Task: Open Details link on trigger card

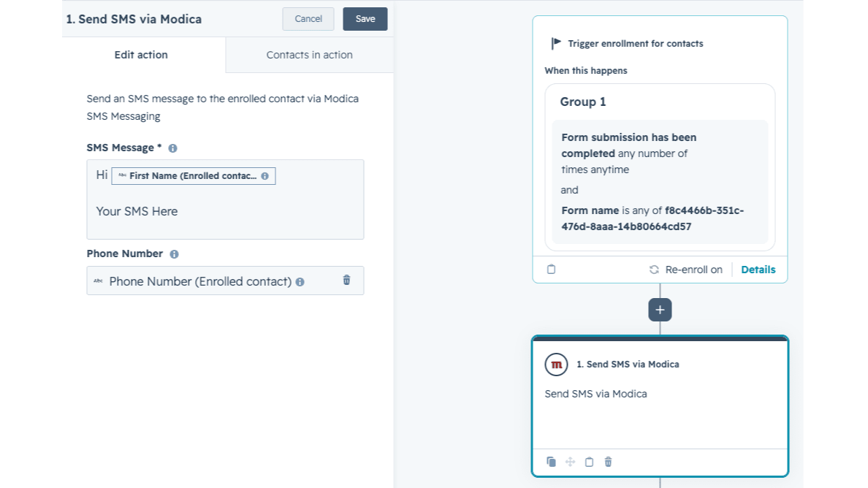Action: (758, 270)
